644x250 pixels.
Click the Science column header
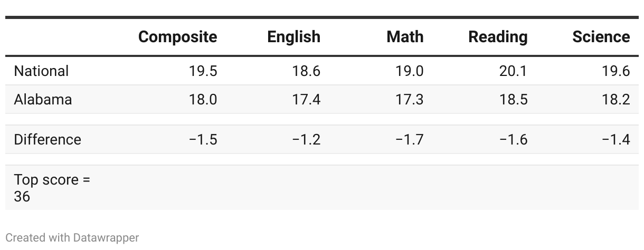point(601,37)
